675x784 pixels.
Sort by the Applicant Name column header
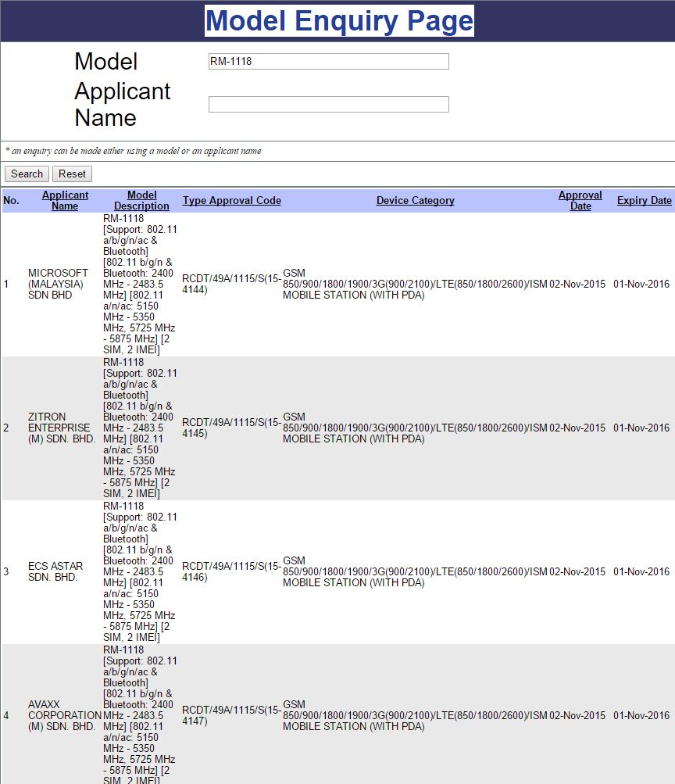[65, 201]
